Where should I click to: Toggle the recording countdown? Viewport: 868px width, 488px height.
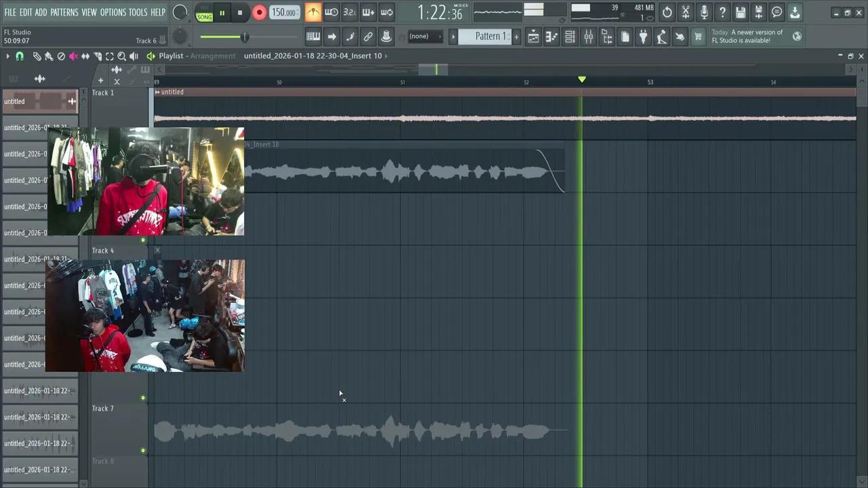click(349, 12)
